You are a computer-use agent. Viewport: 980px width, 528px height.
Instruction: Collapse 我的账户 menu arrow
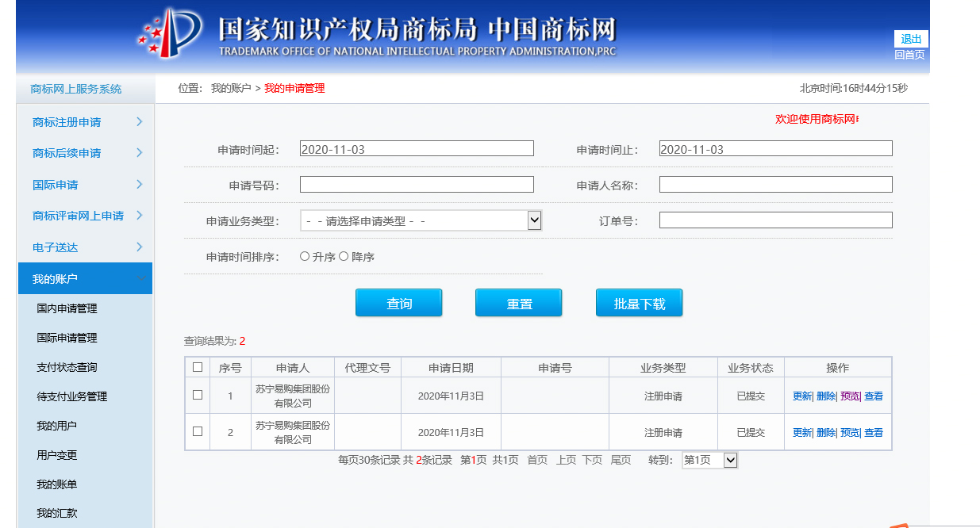point(140,278)
